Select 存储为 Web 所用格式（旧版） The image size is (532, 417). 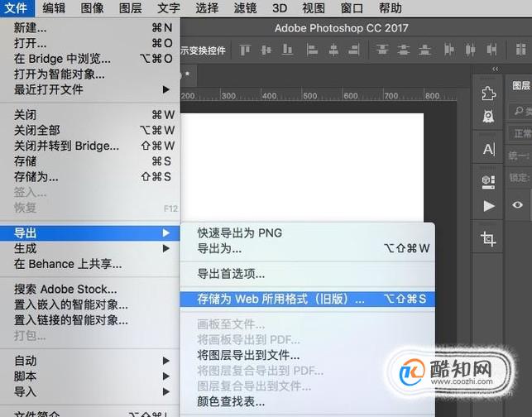pyautogui.click(x=308, y=299)
